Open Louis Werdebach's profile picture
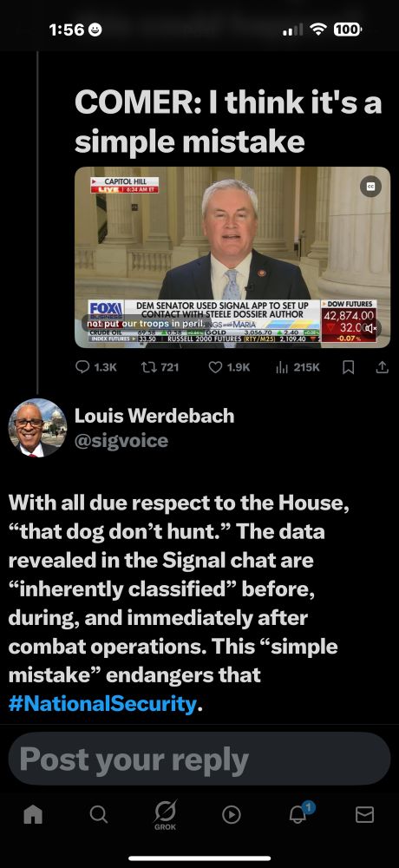This screenshot has height=868, width=399. (x=37, y=427)
